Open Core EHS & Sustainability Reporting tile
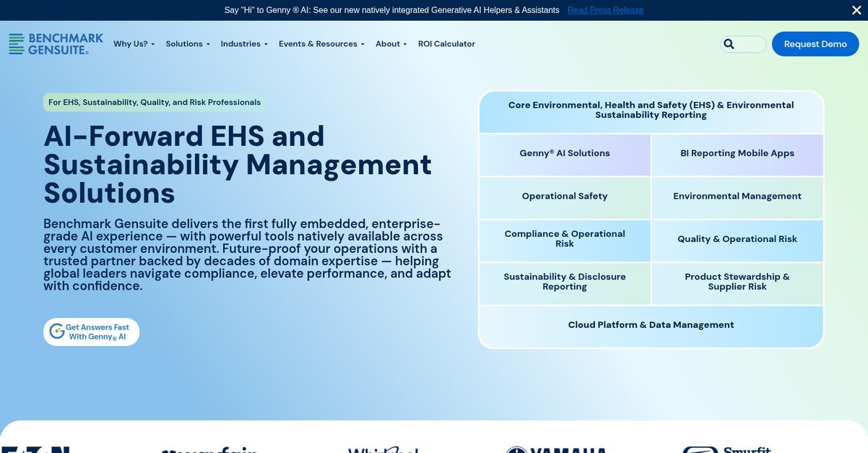 pos(651,112)
